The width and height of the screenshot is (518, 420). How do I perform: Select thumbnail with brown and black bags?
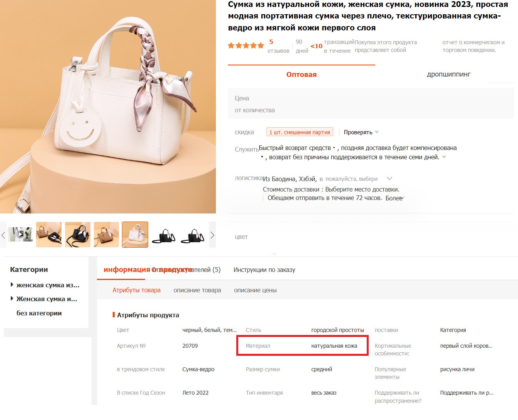tap(49, 234)
